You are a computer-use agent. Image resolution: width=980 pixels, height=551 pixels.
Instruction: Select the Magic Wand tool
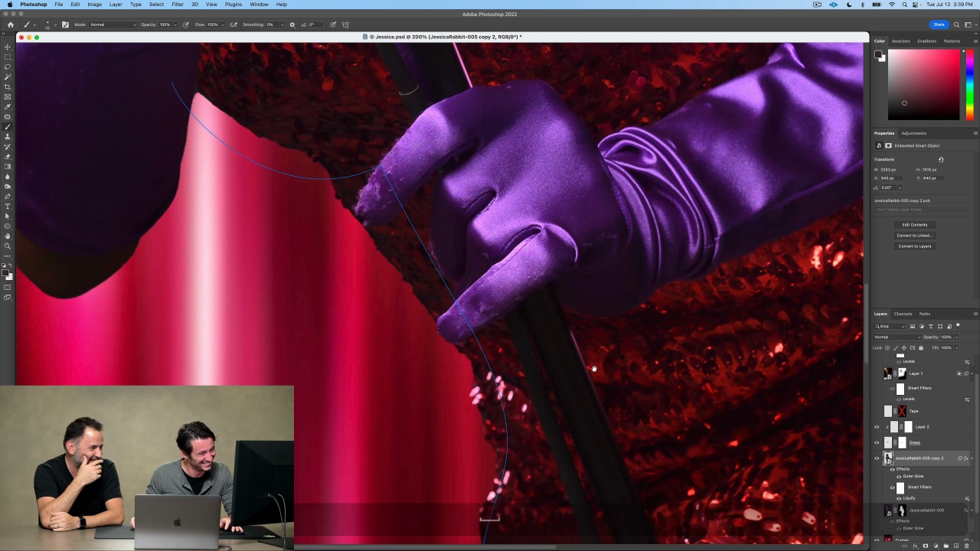(8, 77)
